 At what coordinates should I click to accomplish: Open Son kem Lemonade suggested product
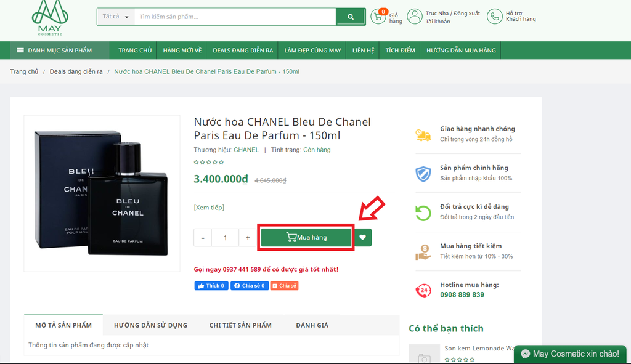click(479, 349)
